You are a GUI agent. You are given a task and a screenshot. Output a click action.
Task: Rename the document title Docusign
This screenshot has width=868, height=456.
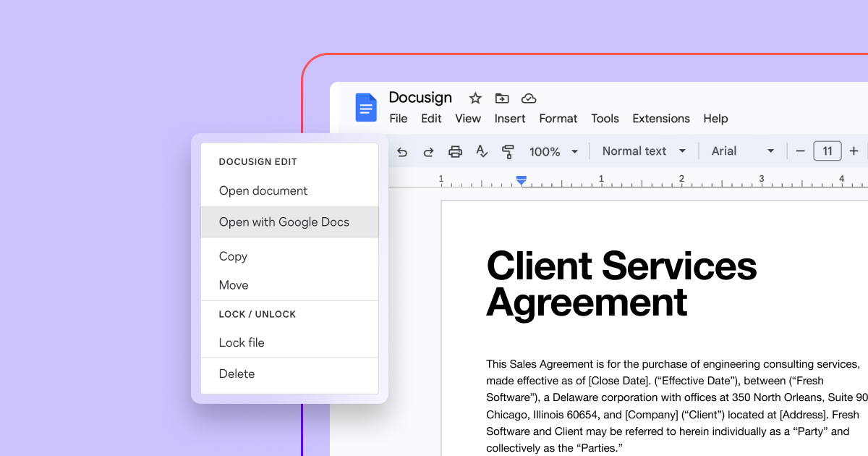tap(420, 98)
